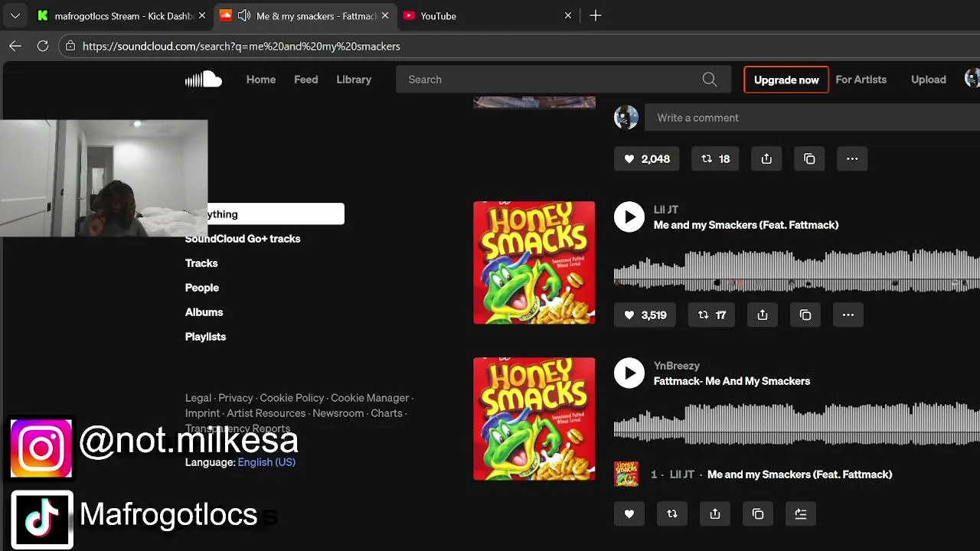Open Lil JT Honey Smacks cover art
980x551 pixels.
pyautogui.click(x=534, y=262)
